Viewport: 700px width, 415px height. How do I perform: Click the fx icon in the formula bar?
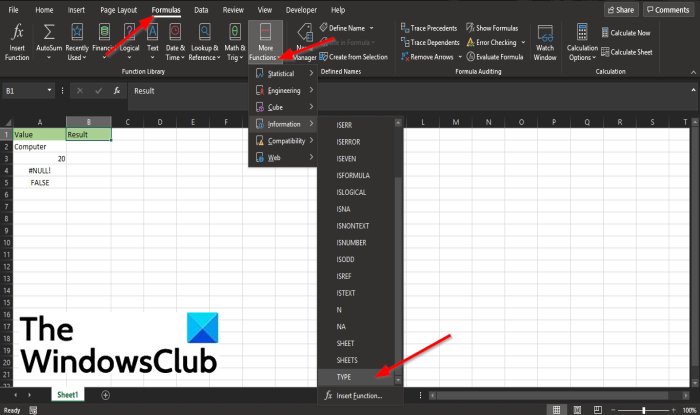[x=117, y=91]
